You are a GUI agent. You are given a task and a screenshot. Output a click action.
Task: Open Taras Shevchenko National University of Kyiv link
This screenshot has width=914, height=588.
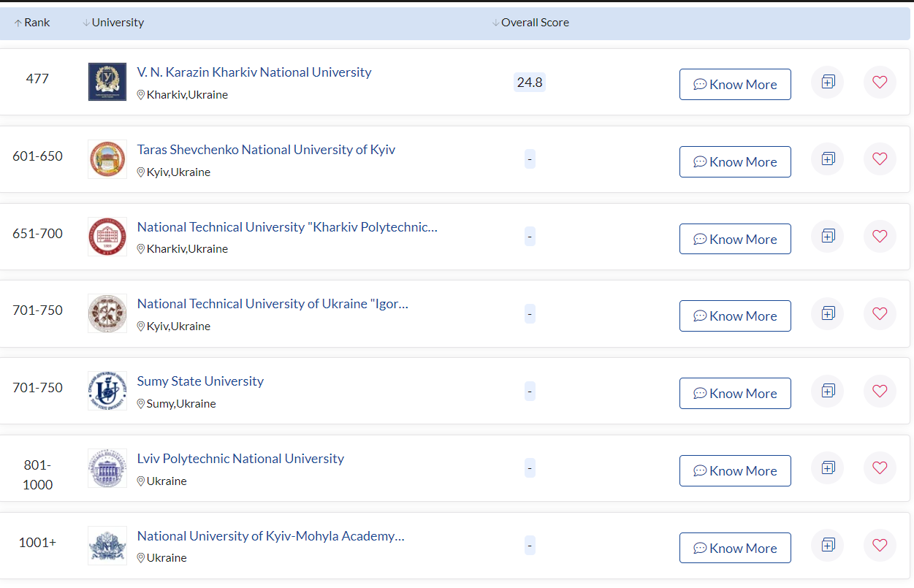click(x=266, y=149)
